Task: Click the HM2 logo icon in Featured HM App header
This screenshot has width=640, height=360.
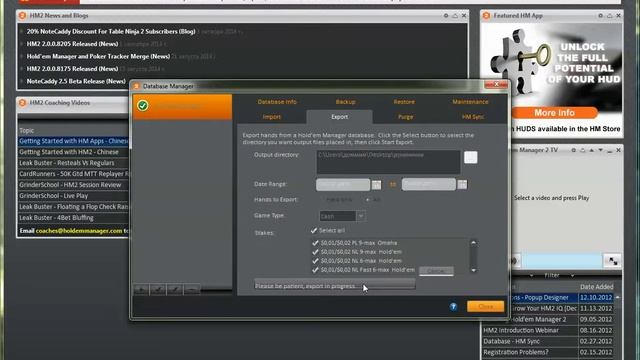Action: [486, 16]
